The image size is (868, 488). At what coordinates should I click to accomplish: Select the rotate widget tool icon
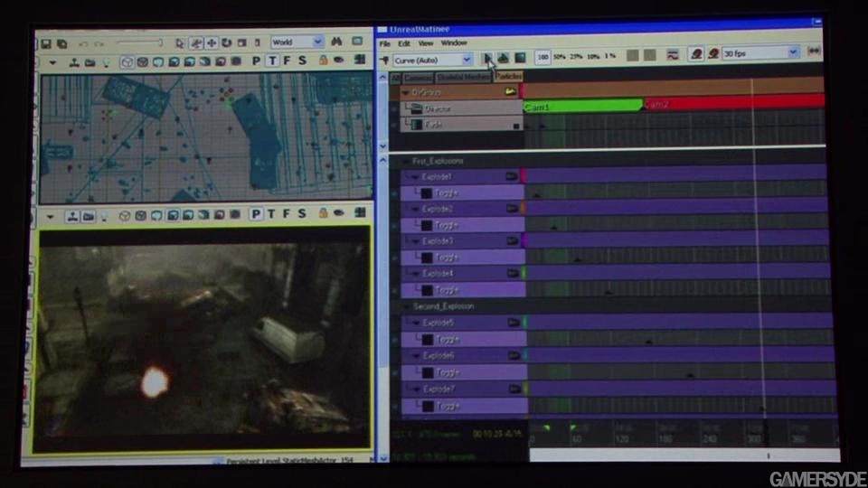226,42
